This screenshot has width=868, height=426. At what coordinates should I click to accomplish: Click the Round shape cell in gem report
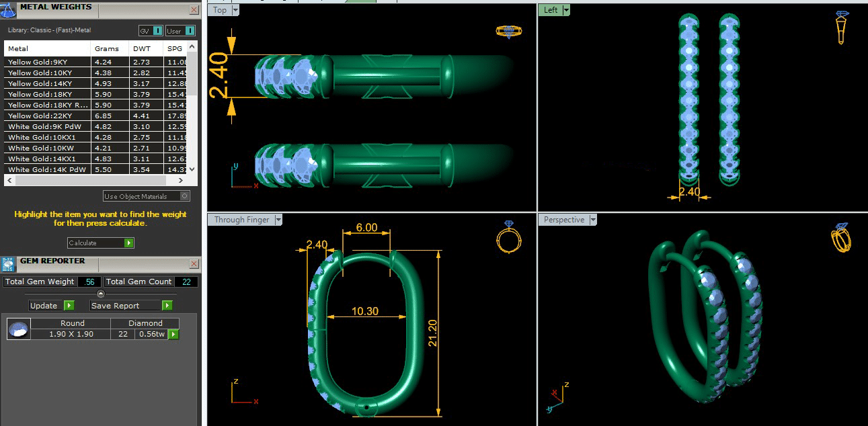pos(72,323)
